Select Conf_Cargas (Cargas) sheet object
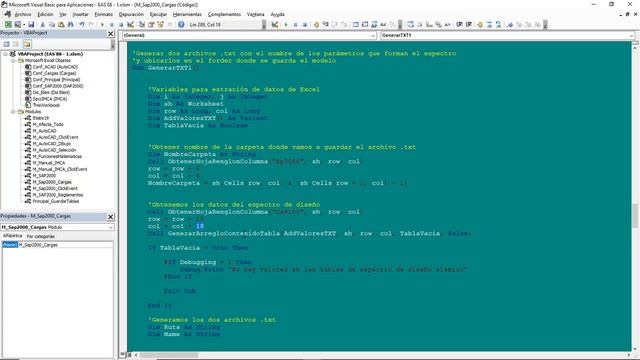 click(x=54, y=73)
